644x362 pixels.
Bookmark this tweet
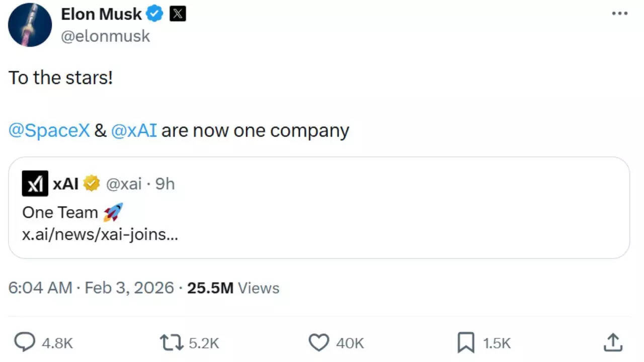point(465,343)
